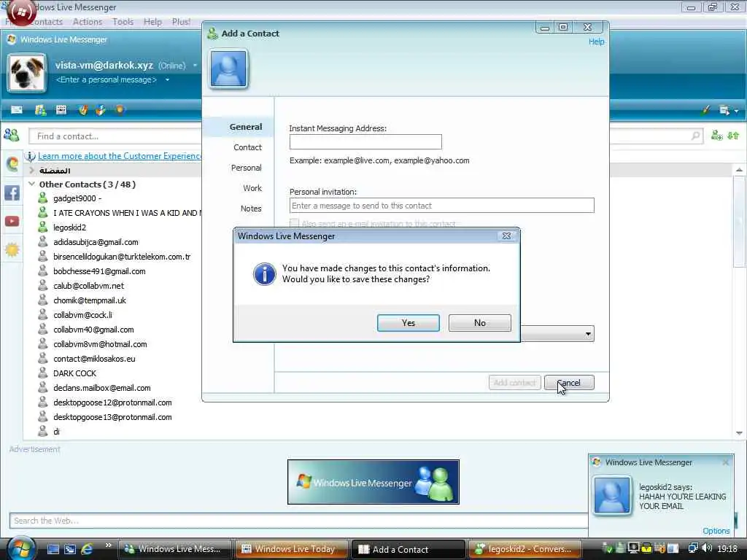Click the magnifier search icon

tap(695, 136)
